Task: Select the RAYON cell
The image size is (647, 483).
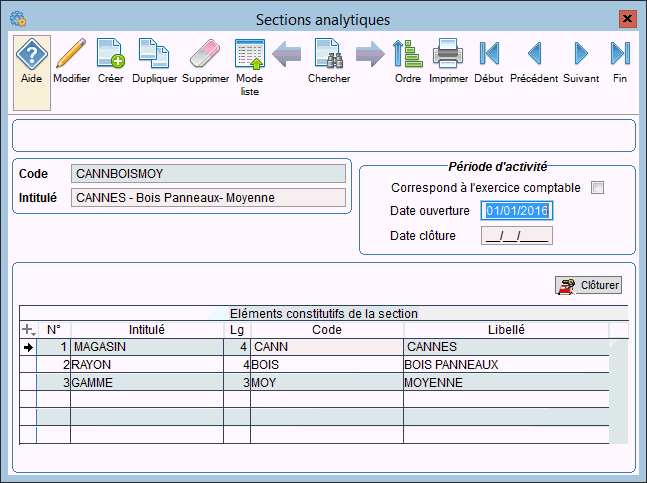Action: pos(147,365)
